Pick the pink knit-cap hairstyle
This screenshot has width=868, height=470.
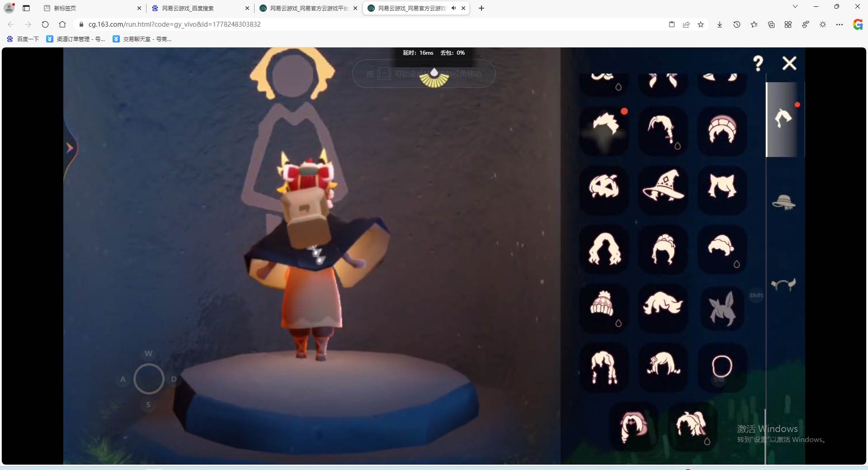722,131
